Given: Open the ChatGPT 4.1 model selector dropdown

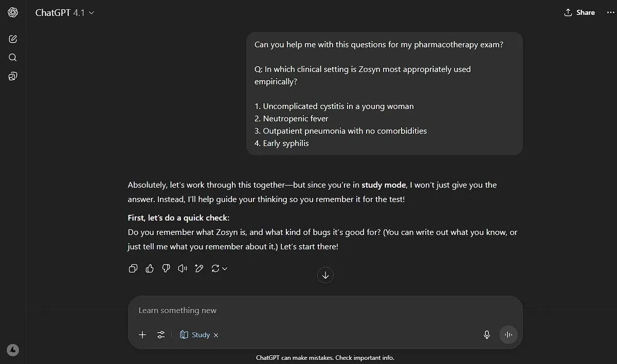Looking at the screenshot, I should click(65, 13).
